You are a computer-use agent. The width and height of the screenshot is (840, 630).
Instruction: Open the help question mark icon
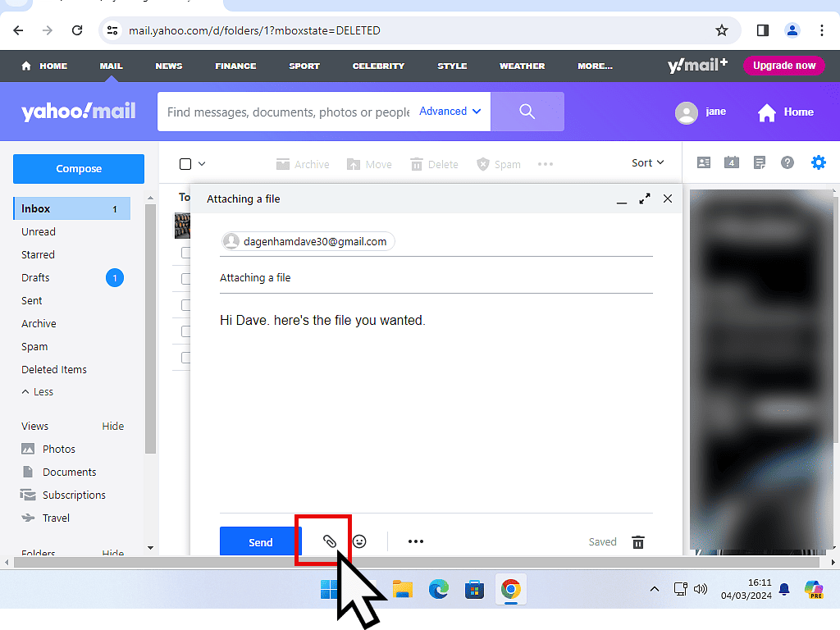click(x=787, y=162)
